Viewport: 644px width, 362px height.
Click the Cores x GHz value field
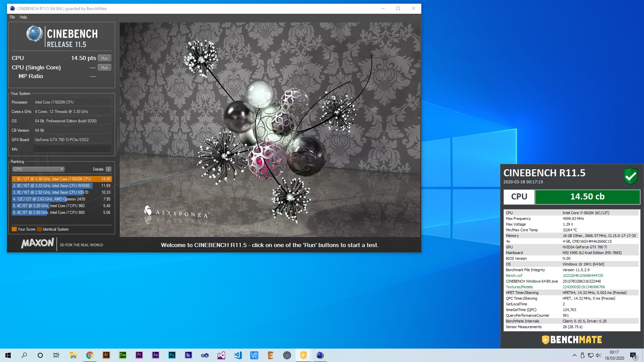[72, 112]
